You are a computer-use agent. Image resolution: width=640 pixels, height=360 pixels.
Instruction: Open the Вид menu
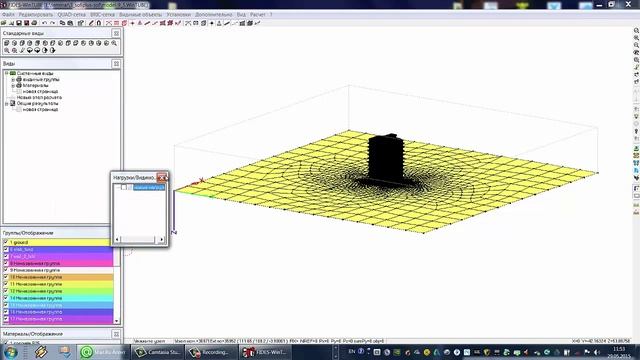pyautogui.click(x=241, y=15)
